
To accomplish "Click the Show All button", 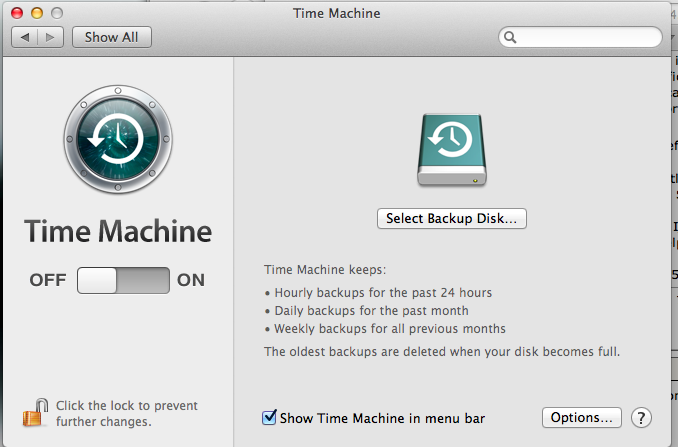I will tap(112, 37).
